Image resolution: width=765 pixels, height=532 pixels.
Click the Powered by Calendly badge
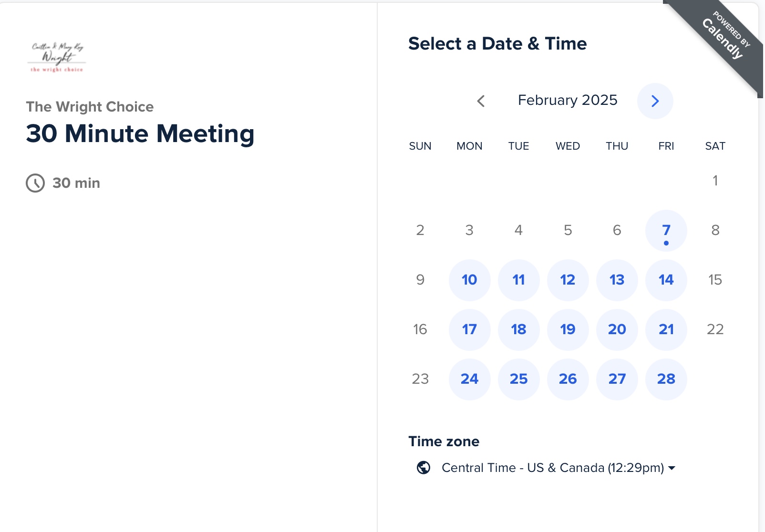[725, 38]
